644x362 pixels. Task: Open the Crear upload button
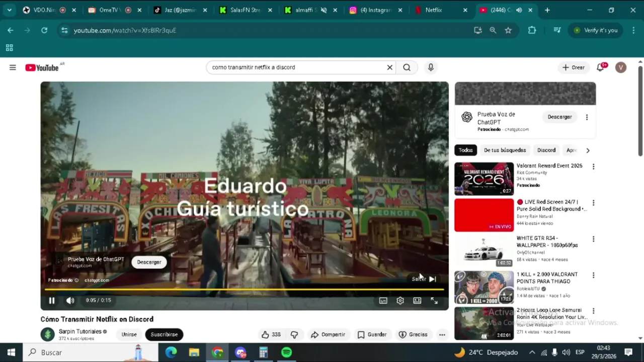[x=574, y=67]
